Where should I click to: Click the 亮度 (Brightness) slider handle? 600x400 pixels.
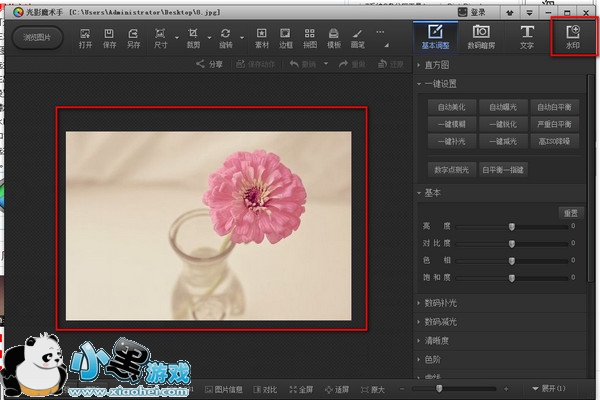point(512,227)
